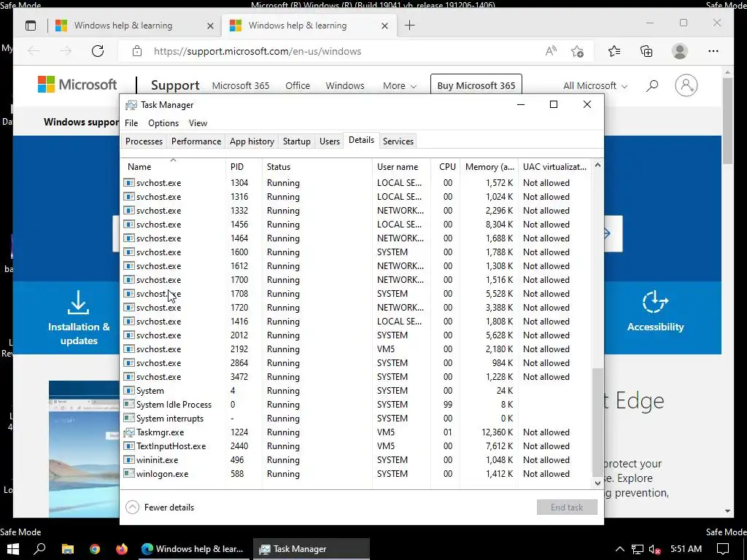Switch to the Startup tab
The width and height of the screenshot is (747, 560).
(297, 141)
